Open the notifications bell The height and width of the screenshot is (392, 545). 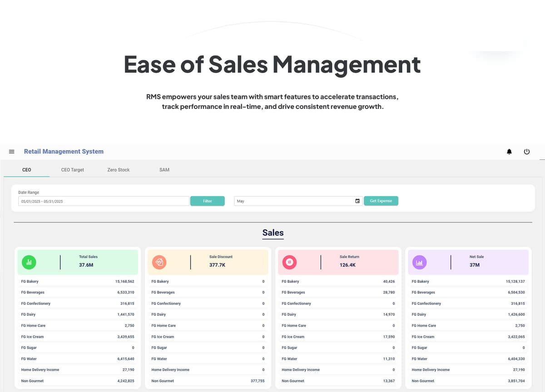pos(509,152)
